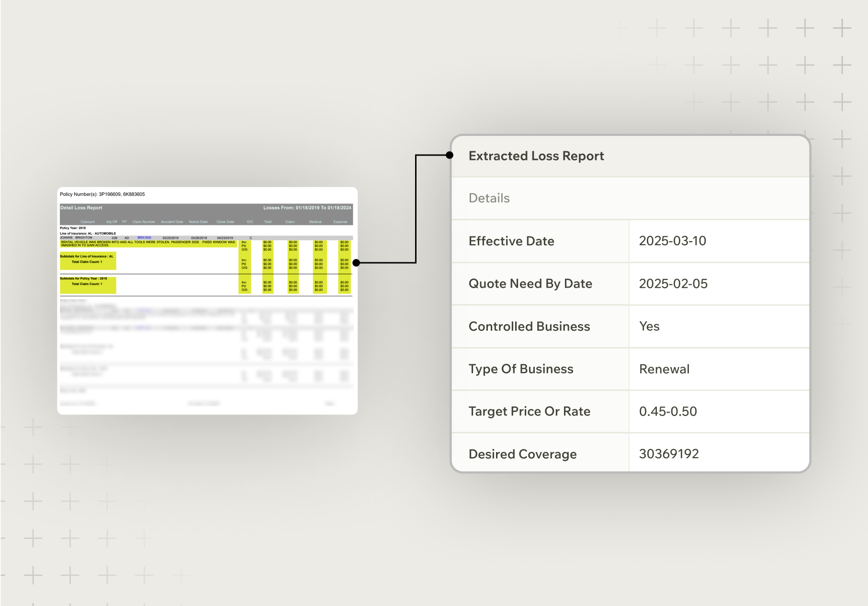Click the Target Price Or Rate value
Screen dimensions: 868x606
(667, 411)
